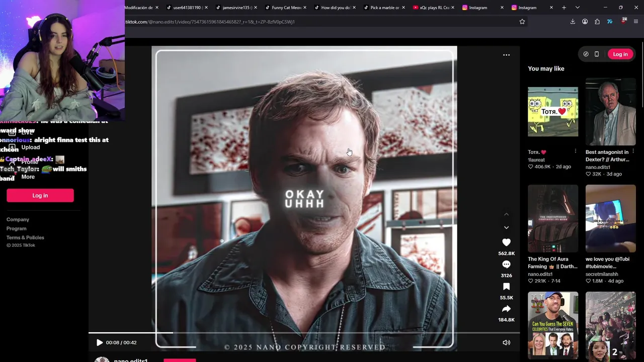
Task: Open a new browser tab
Action: coord(564,8)
